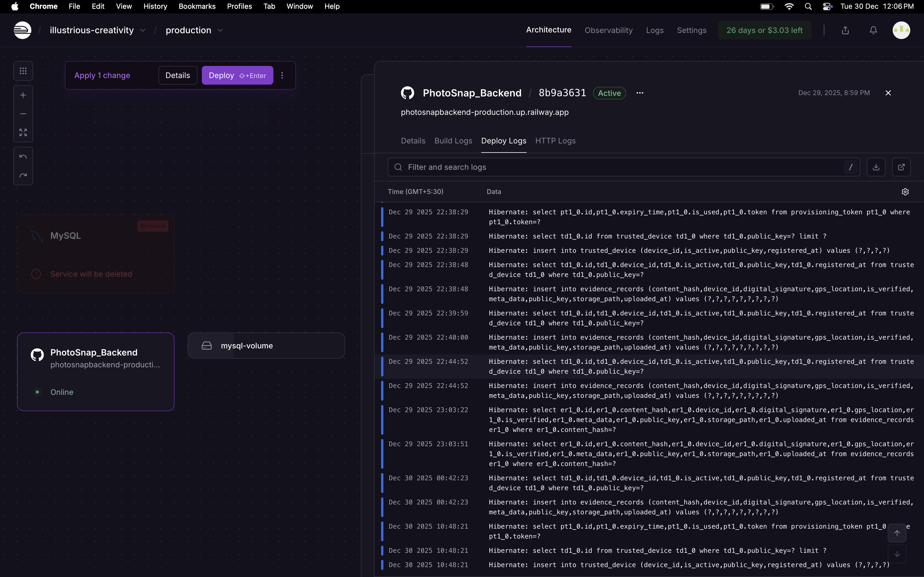Screen dimensions: 924x577
Task: Switch to Build Logs tab
Action: point(453,141)
